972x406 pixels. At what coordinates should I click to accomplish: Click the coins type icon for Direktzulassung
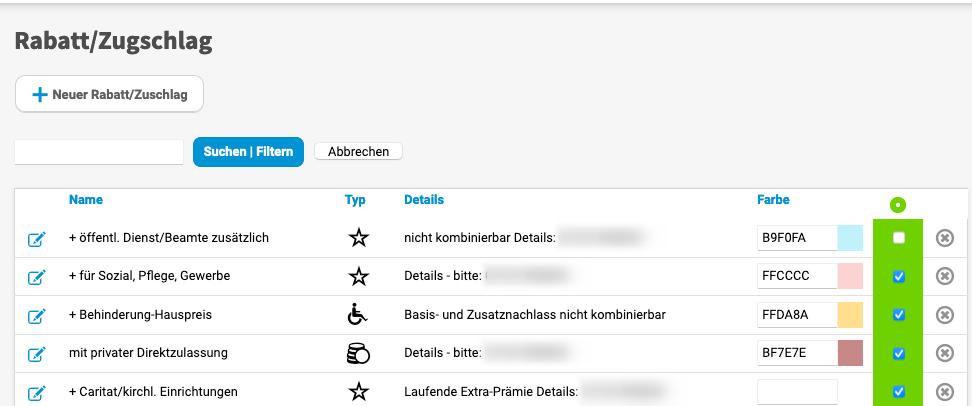click(357, 353)
